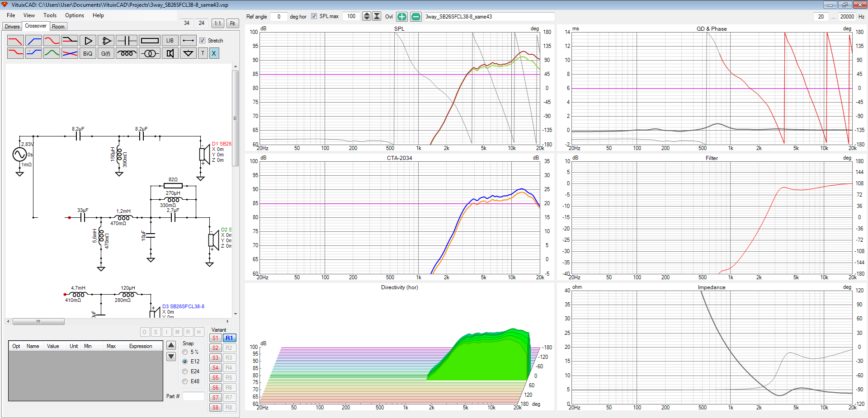Move parameter down with the down arrow button
Viewport: 868px width, 418px height.
pos(171,357)
